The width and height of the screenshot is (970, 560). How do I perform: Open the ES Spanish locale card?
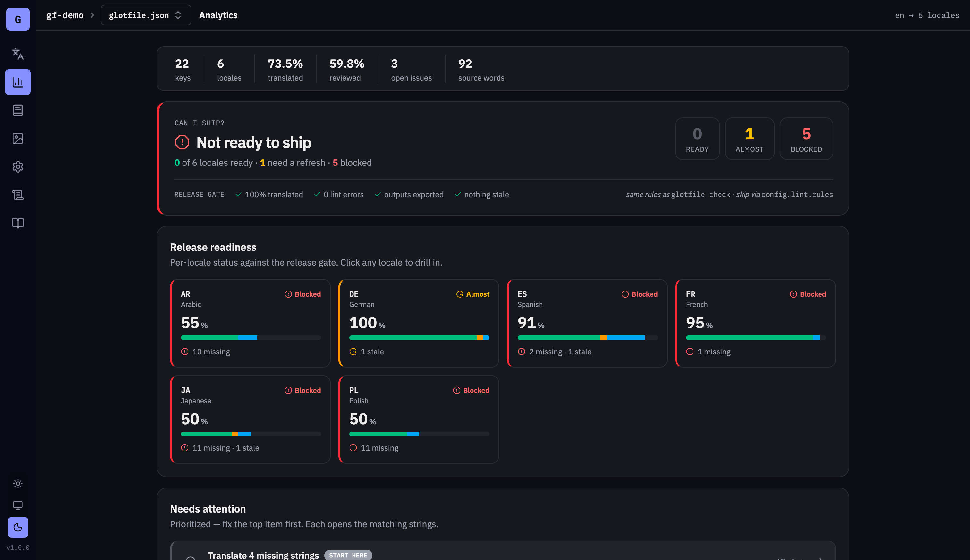587,324
